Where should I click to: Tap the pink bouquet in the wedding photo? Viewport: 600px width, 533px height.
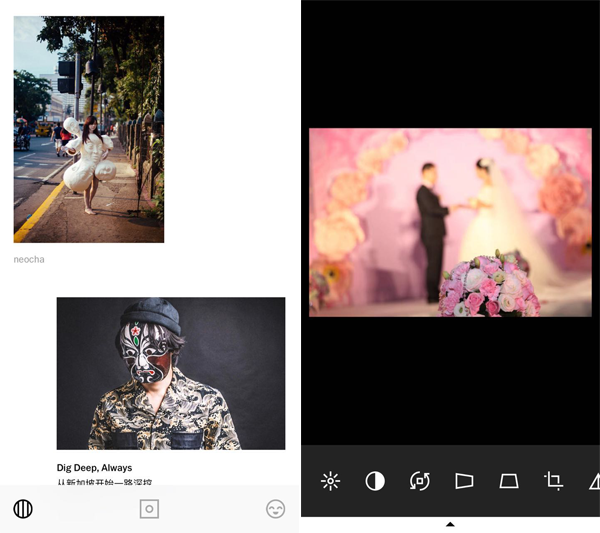(489, 285)
